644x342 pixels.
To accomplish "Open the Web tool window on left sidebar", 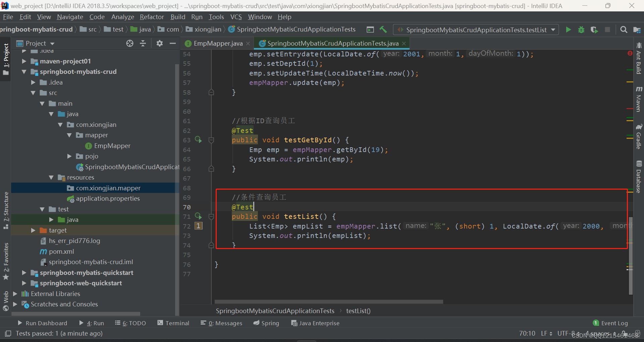I will click(x=6, y=301).
